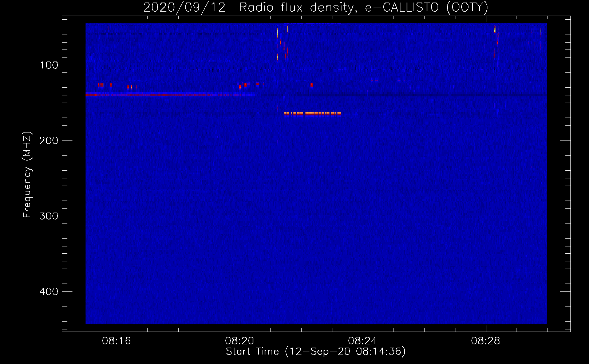Click the '08:28' time tick label
This screenshot has height=364, width=589.
pyautogui.click(x=486, y=341)
